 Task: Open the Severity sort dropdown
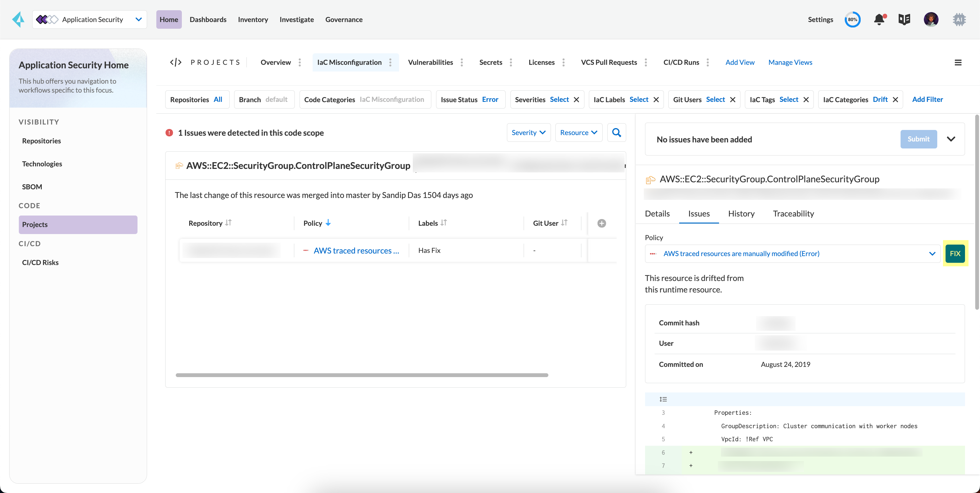pyautogui.click(x=528, y=133)
